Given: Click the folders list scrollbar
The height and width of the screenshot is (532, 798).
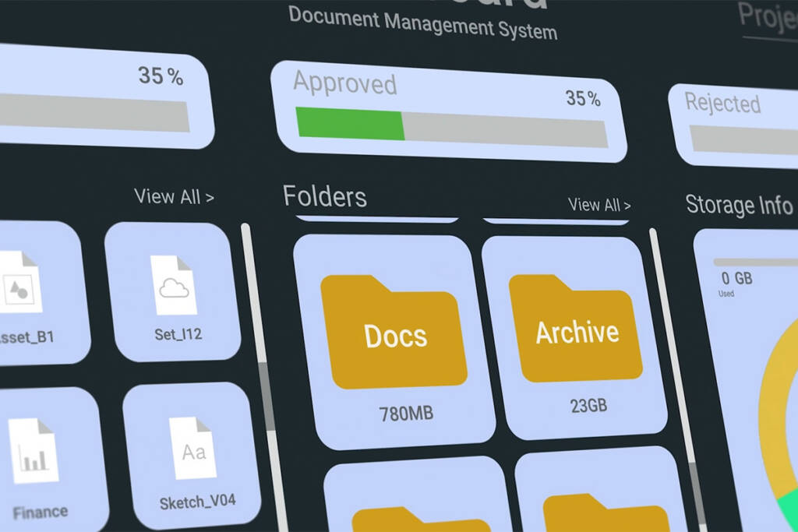Looking at the screenshot, I should point(679,380).
